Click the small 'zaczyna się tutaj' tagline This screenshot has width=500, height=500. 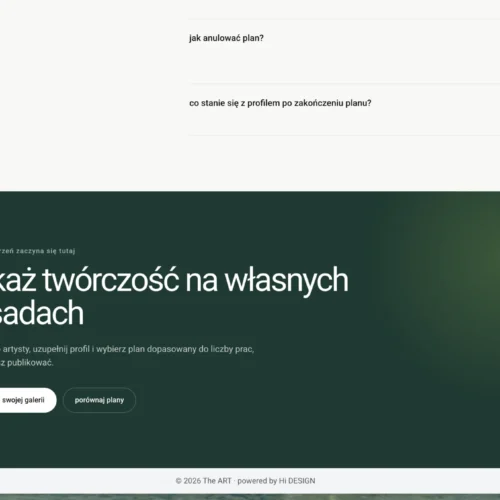[x=46, y=251]
